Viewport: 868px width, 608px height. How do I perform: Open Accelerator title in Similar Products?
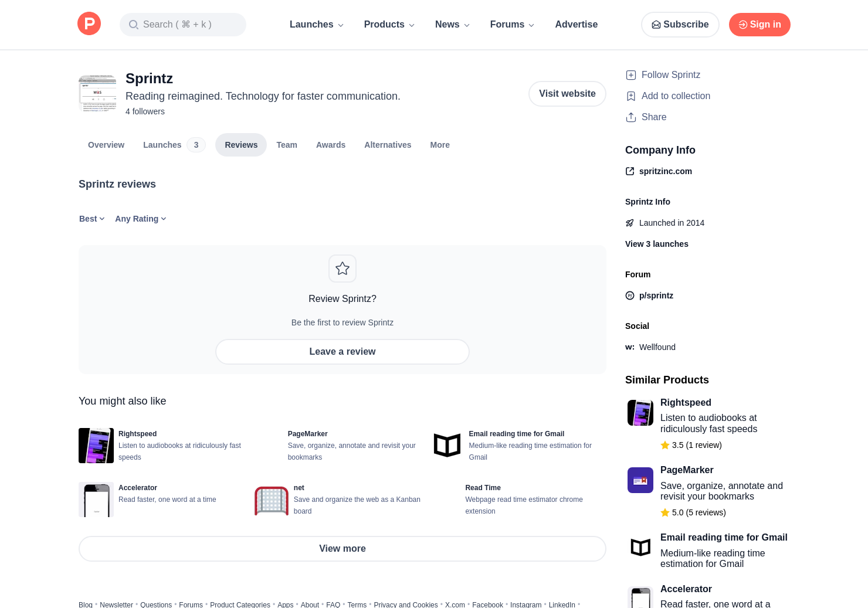tap(686, 589)
